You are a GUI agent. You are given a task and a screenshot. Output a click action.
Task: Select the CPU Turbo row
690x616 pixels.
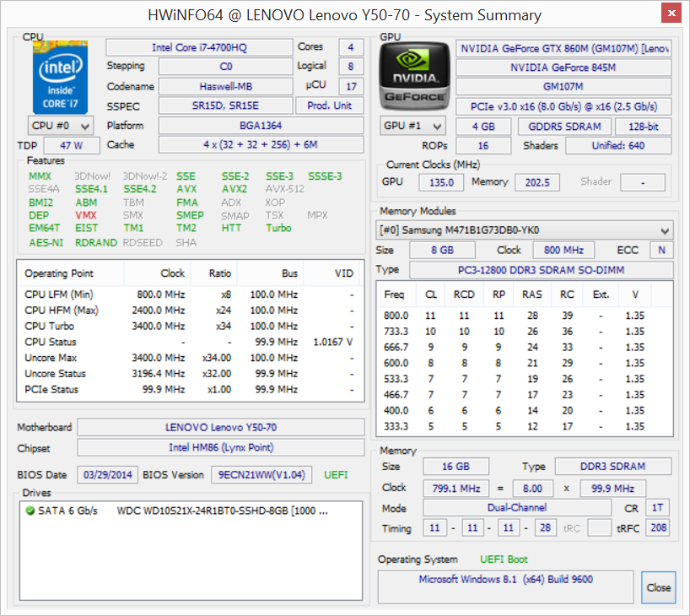tap(190, 326)
